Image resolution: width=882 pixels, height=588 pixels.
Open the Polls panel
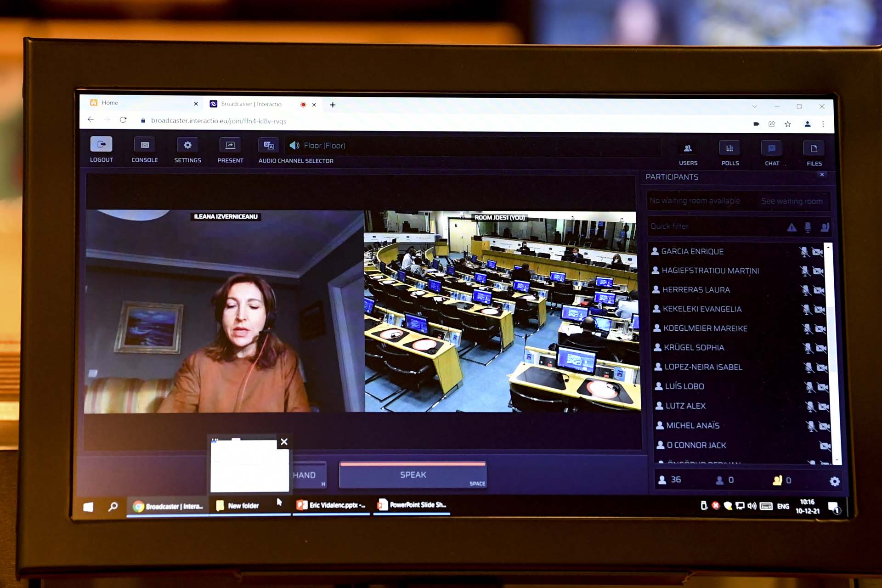pos(729,148)
